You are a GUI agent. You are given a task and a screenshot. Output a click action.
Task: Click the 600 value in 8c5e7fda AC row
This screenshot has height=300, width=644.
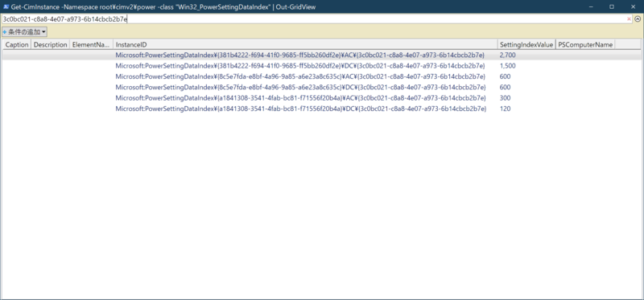coord(506,76)
